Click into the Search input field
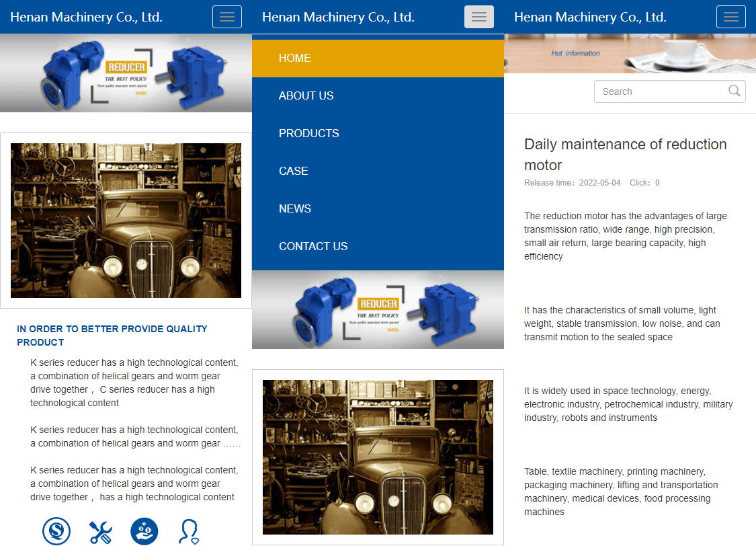The height and width of the screenshot is (546, 756). (x=670, y=91)
